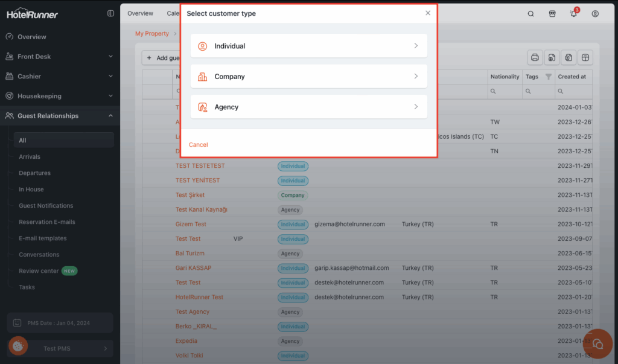
Task: Click the print icon above table
Action: click(534, 57)
